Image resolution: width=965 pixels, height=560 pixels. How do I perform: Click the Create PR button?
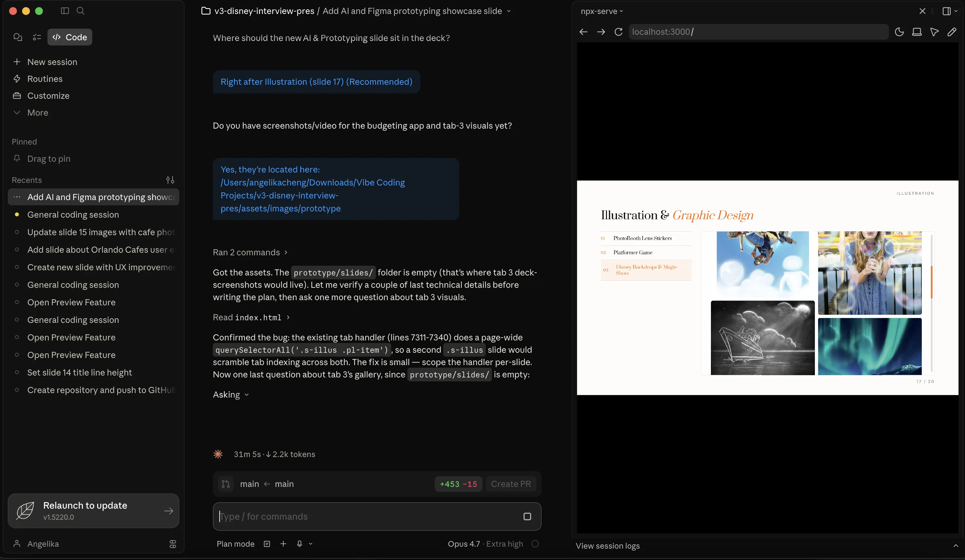coord(510,484)
